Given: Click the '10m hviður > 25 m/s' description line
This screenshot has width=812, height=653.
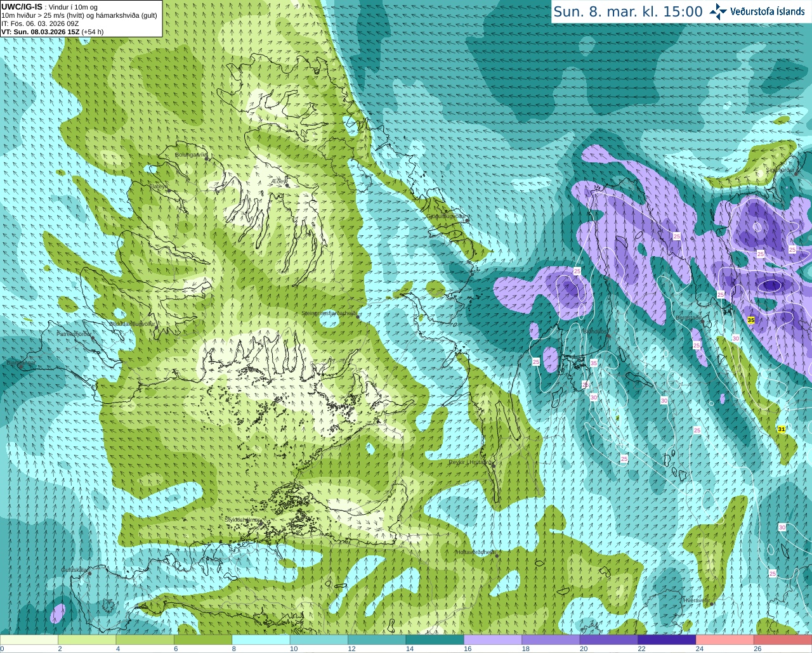Looking at the screenshot, I should tap(79, 15).
